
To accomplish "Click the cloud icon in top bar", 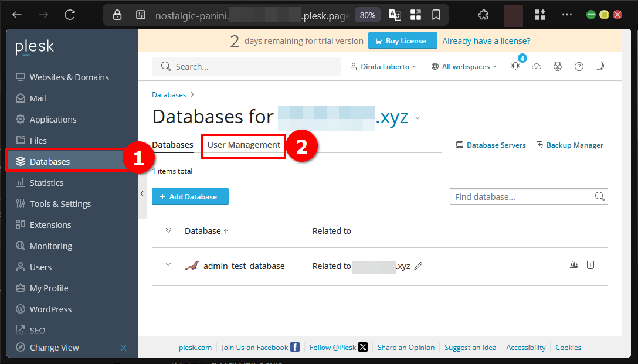I will [537, 67].
